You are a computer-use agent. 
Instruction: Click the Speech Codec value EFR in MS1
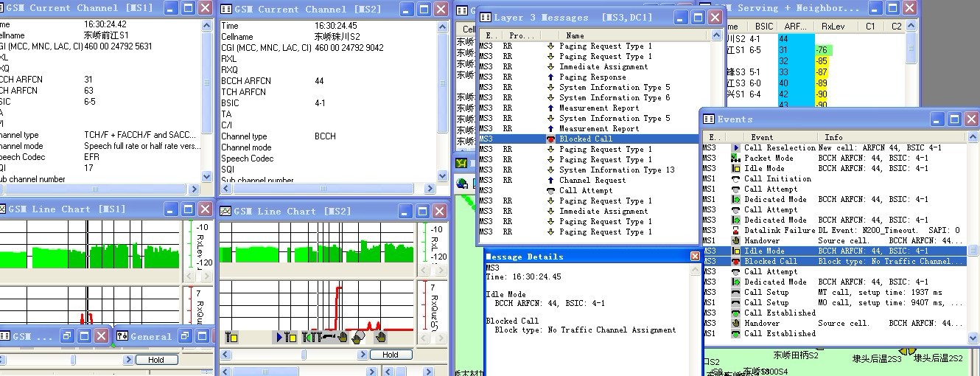click(x=91, y=157)
